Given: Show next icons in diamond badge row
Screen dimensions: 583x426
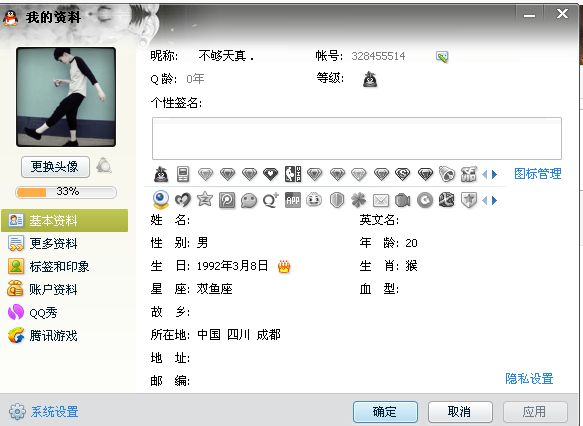Looking at the screenshot, I should 495,174.
